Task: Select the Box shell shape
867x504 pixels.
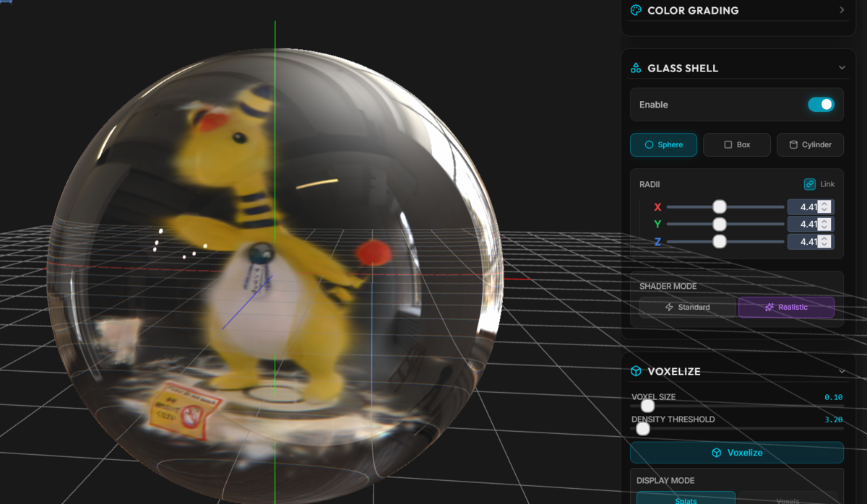Action: click(737, 144)
